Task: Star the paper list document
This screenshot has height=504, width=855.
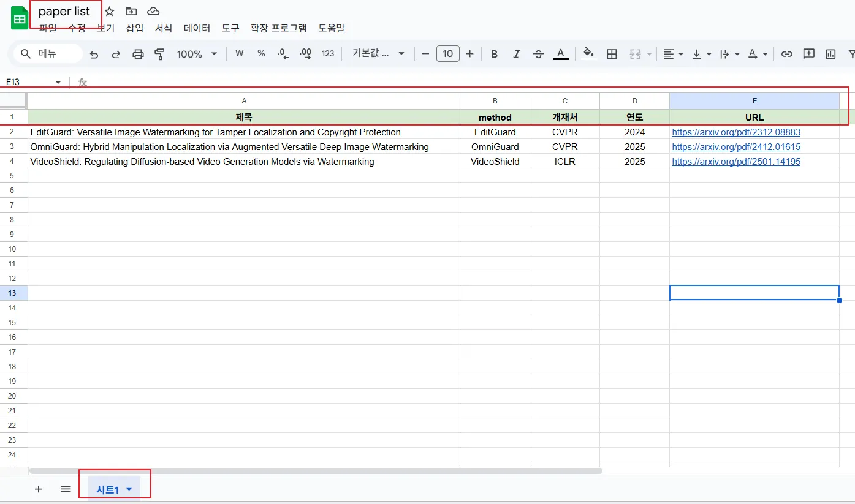Action: pyautogui.click(x=110, y=11)
